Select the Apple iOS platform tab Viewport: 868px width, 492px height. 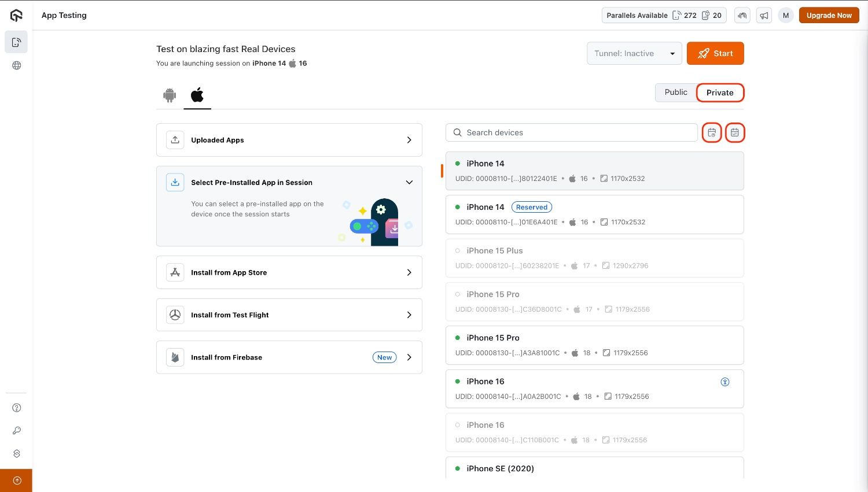tap(197, 95)
